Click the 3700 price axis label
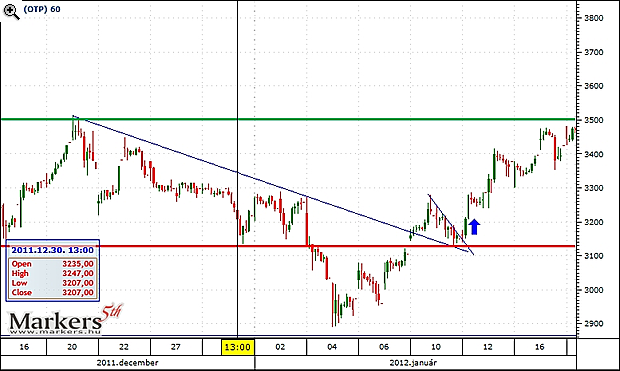The image size is (620, 371). 594,52
